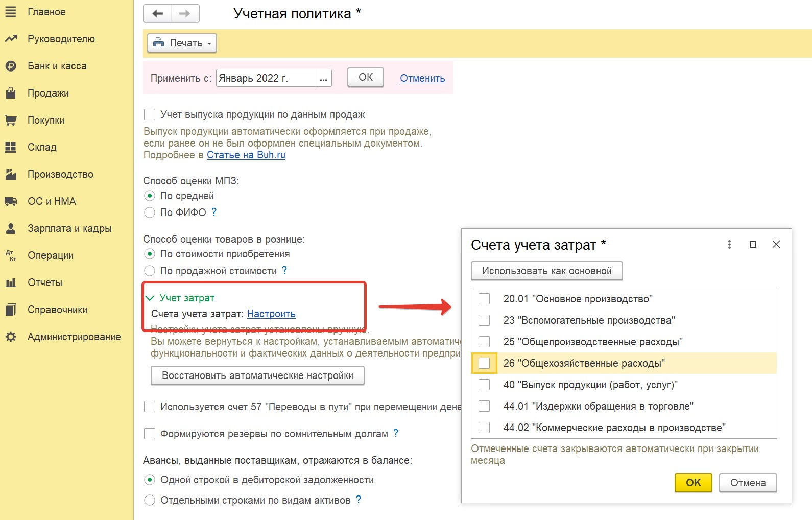812x520 pixels.
Task: Open the Отчеты section
Action: click(45, 282)
